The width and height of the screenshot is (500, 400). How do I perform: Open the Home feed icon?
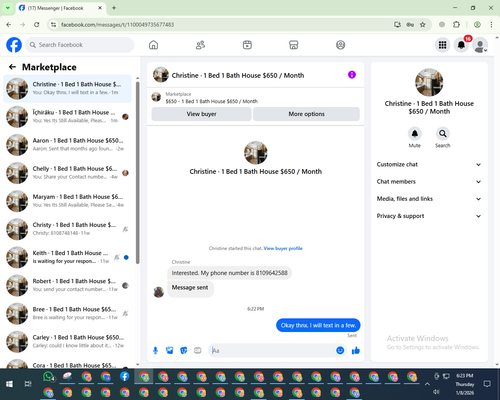(x=153, y=45)
